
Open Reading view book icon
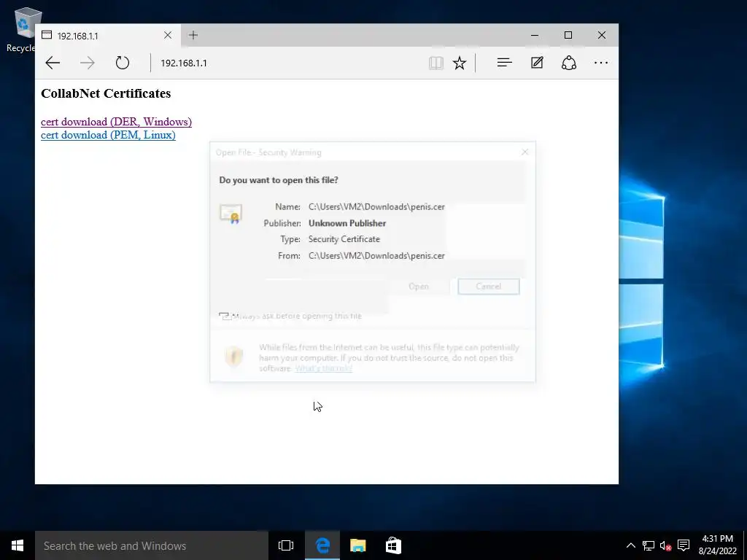436,63
